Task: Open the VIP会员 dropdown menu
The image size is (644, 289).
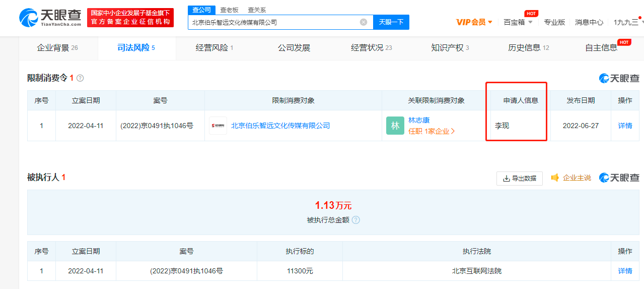Action: tap(474, 22)
